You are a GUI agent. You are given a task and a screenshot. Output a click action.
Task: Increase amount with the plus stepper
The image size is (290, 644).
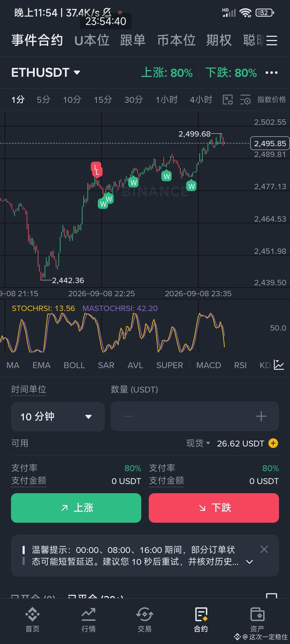point(261,416)
